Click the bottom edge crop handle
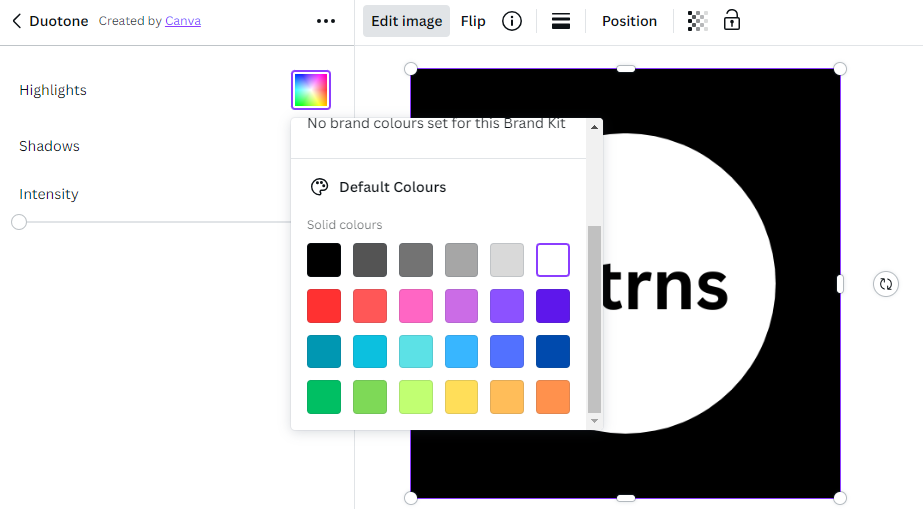The height and width of the screenshot is (509, 923). pos(626,498)
